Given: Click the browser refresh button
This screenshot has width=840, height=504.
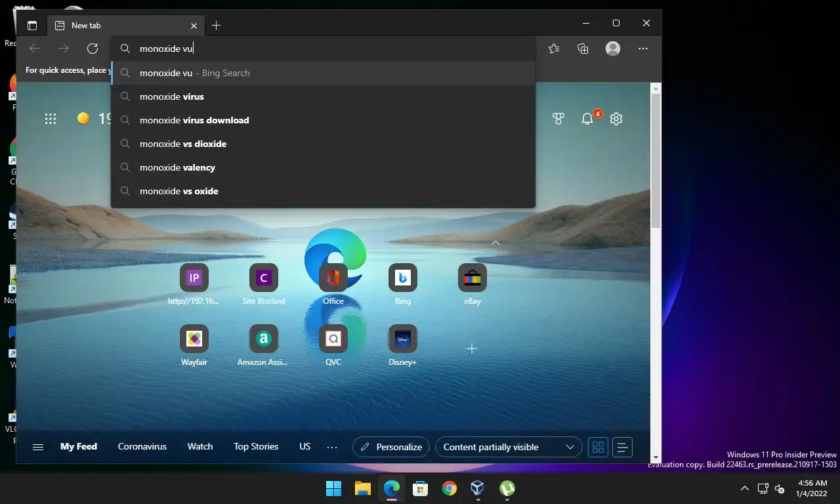Looking at the screenshot, I should click(x=93, y=49).
